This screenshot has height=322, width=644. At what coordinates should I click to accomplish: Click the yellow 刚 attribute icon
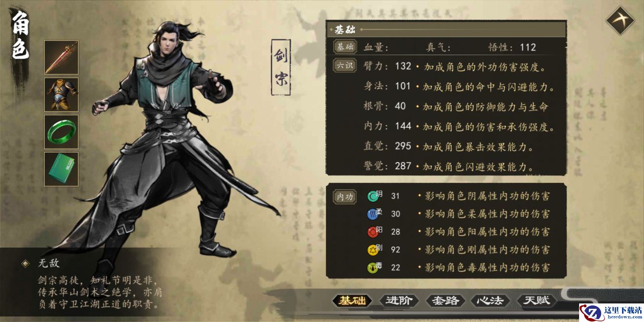click(373, 250)
